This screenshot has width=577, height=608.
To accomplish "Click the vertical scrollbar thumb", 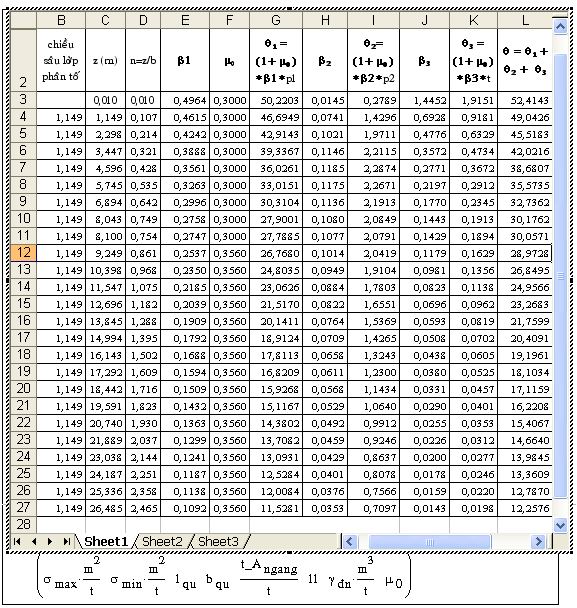I will (560, 276).
